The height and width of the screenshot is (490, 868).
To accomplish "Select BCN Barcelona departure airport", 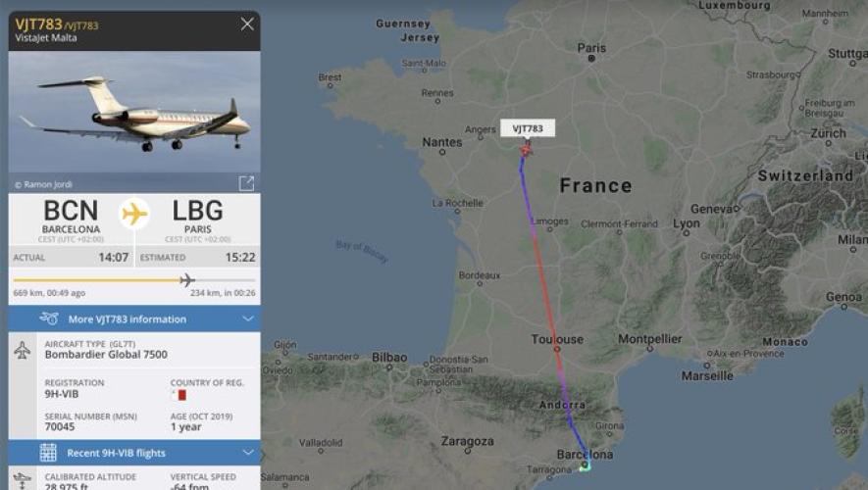I will click(71, 219).
